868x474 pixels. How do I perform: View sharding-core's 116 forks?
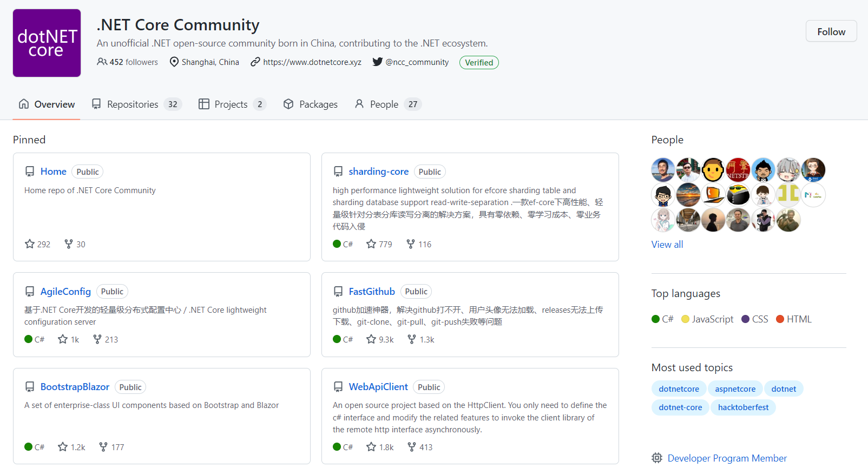tap(419, 244)
